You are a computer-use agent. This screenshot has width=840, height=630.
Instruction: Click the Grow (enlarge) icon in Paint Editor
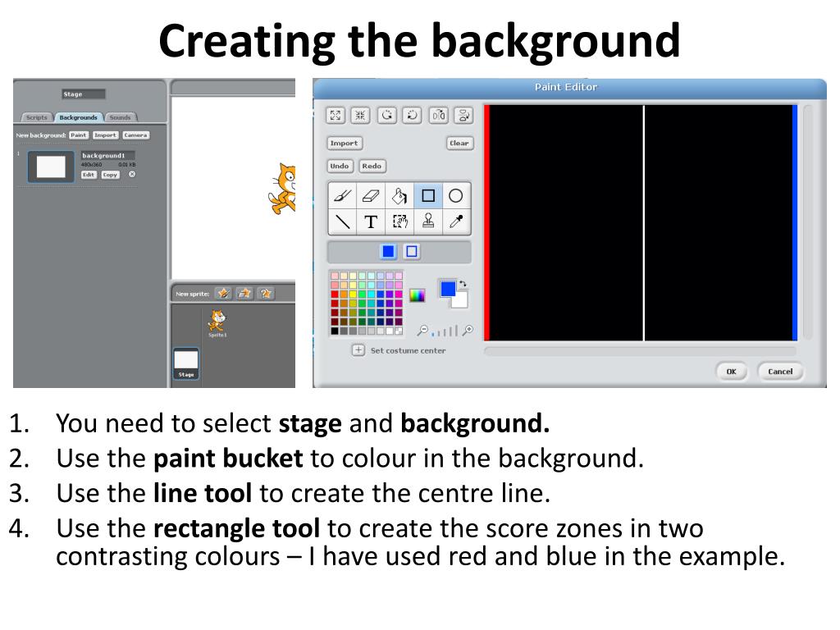[336, 115]
